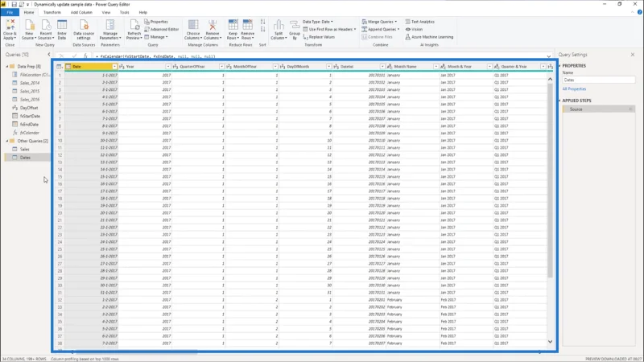Switch to the Home tab
Image resolution: width=644 pixels, height=362 pixels.
(29, 12)
